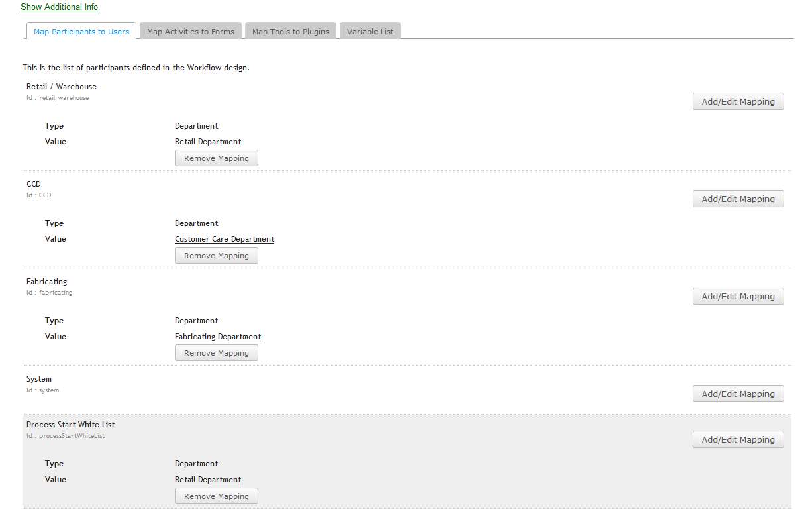812x528 pixels.
Task: Select the System participant name
Action: coord(39,379)
